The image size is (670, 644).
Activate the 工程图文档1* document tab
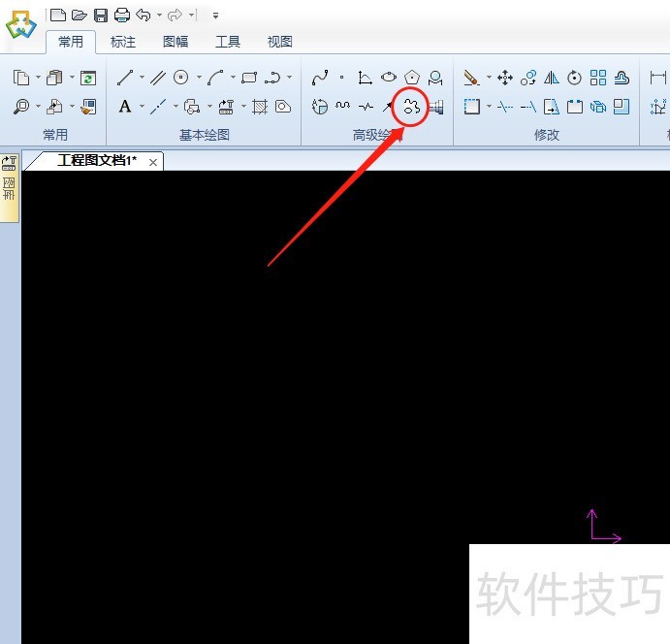[97, 161]
